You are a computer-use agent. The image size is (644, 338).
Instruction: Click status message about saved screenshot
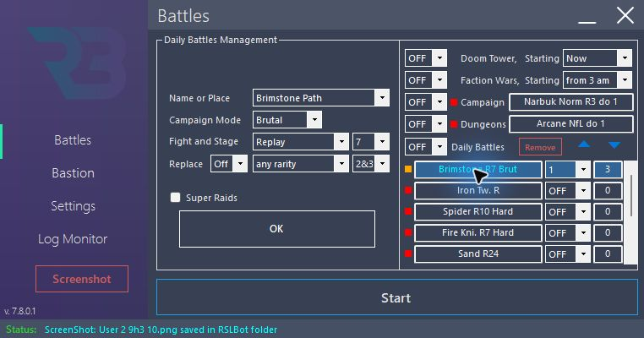pos(161,330)
